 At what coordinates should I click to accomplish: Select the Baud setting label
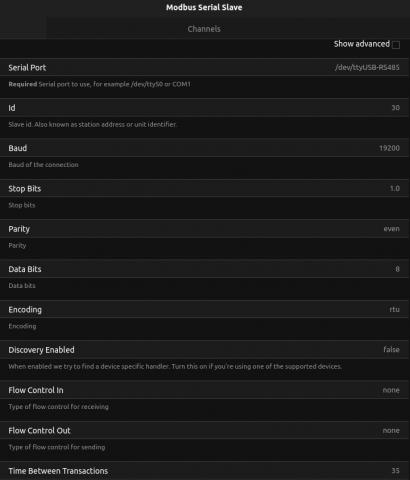coord(18,148)
